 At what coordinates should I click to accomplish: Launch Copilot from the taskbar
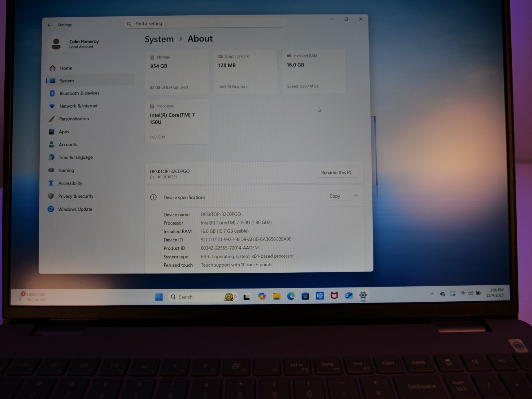[x=262, y=296]
